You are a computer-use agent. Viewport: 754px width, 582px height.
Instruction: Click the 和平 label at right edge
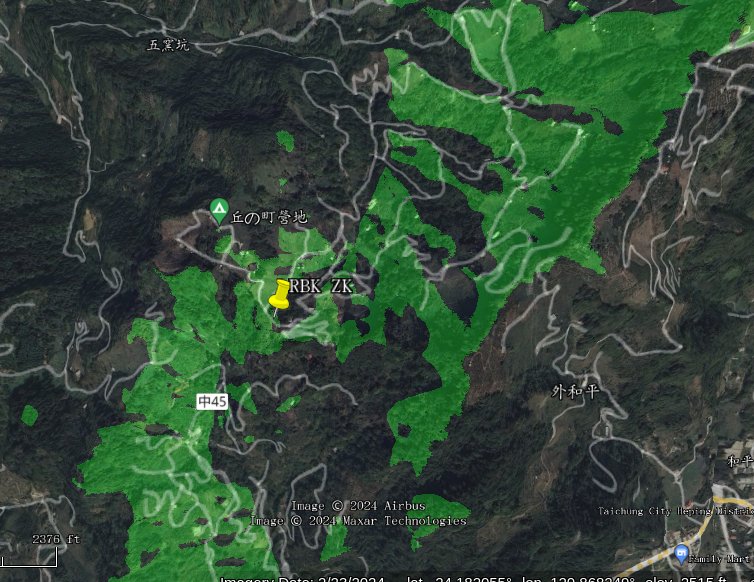741,461
